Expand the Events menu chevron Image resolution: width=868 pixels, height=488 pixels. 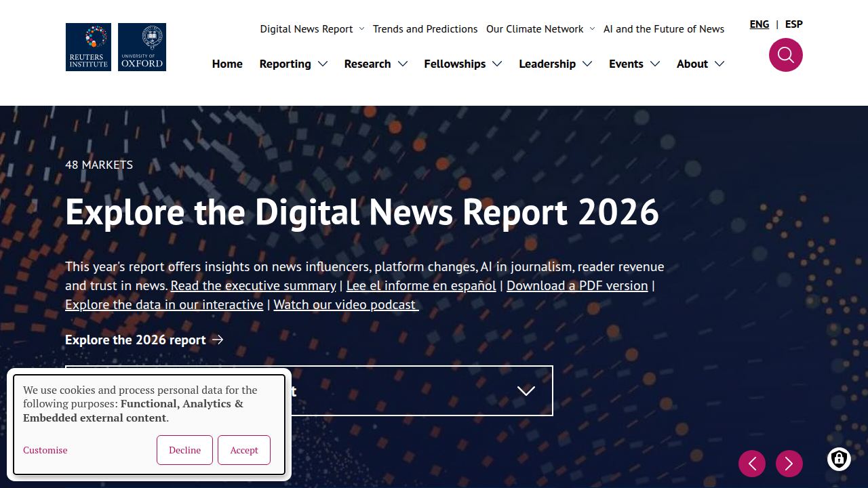pos(655,64)
